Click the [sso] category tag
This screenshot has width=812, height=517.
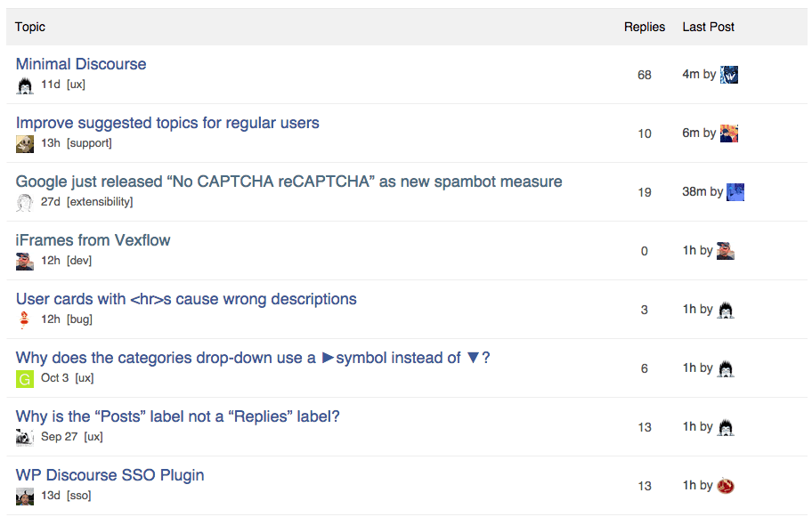click(x=78, y=496)
